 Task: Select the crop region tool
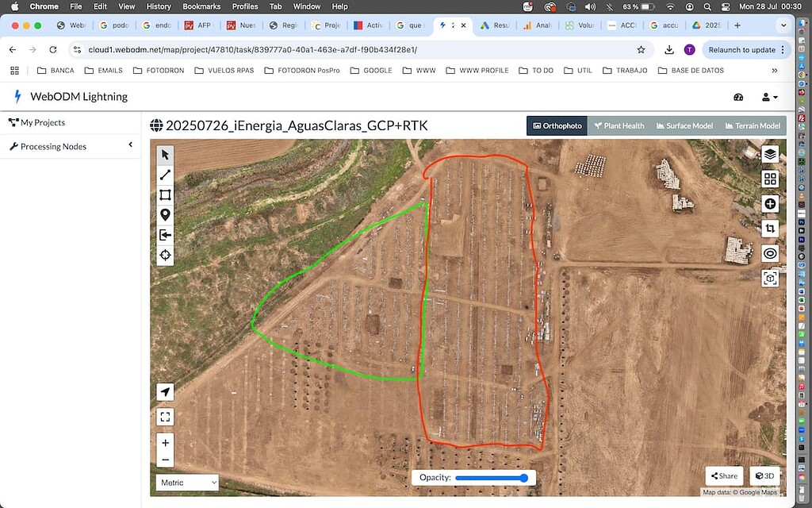point(770,228)
